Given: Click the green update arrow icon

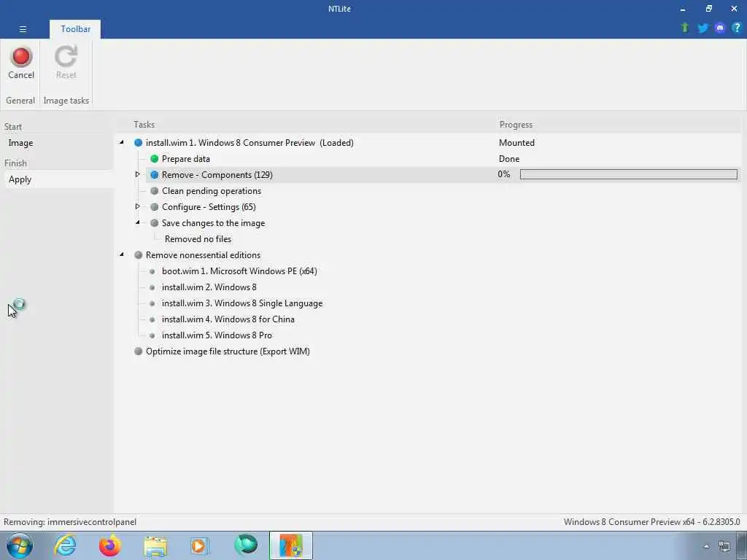Looking at the screenshot, I should [x=685, y=28].
